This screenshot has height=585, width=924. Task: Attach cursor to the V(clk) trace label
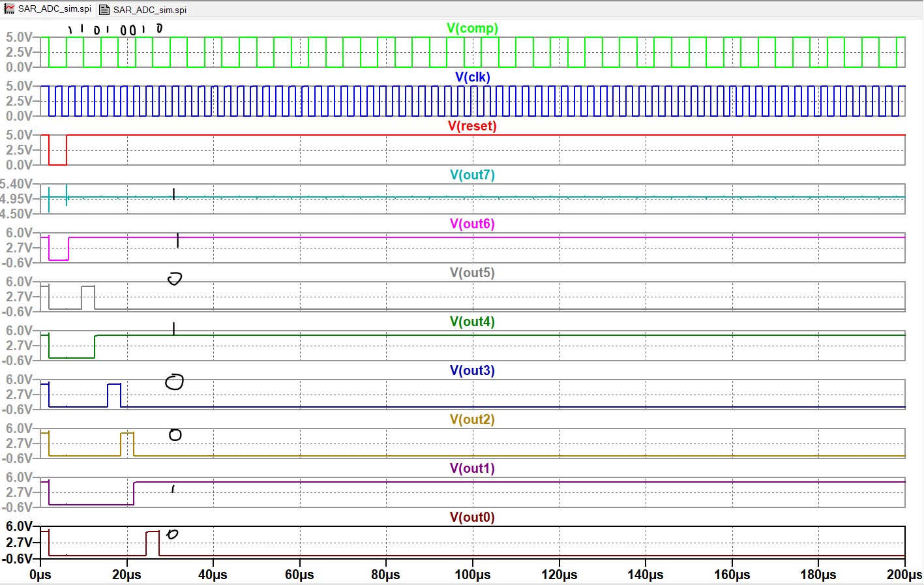(x=472, y=77)
